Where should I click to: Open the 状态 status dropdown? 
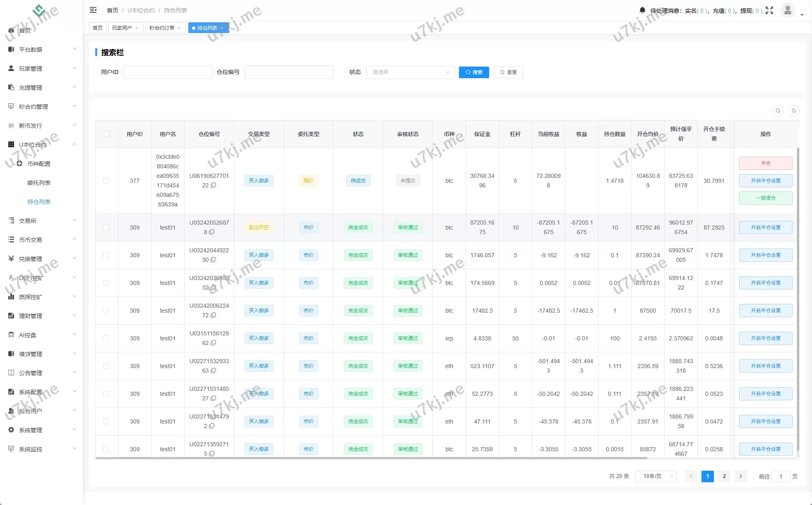click(x=410, y=72)
